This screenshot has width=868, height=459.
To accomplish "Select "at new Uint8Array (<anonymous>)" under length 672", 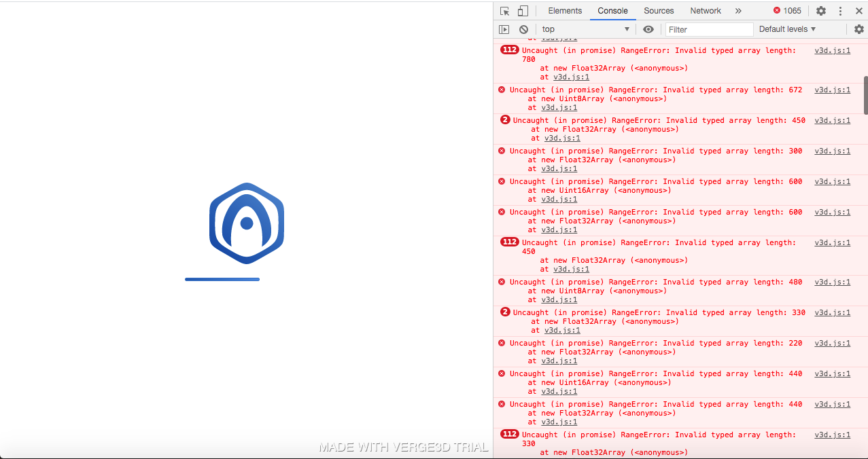I will pos(597,98).
